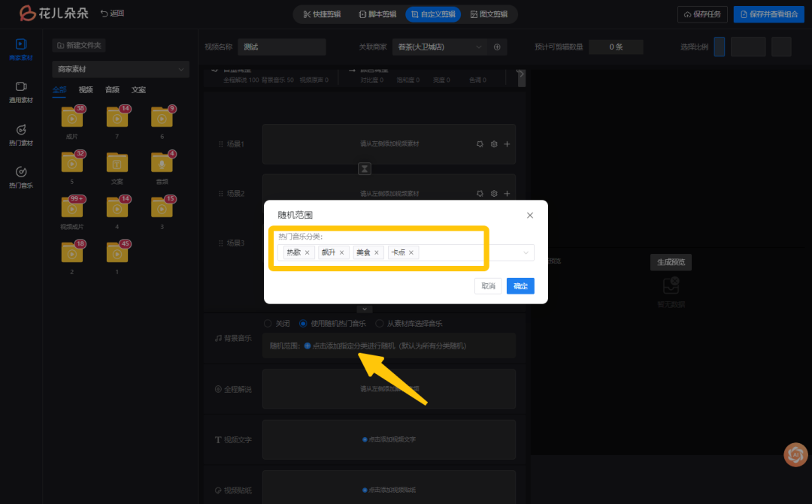Open folder named 7

(117, 117)
